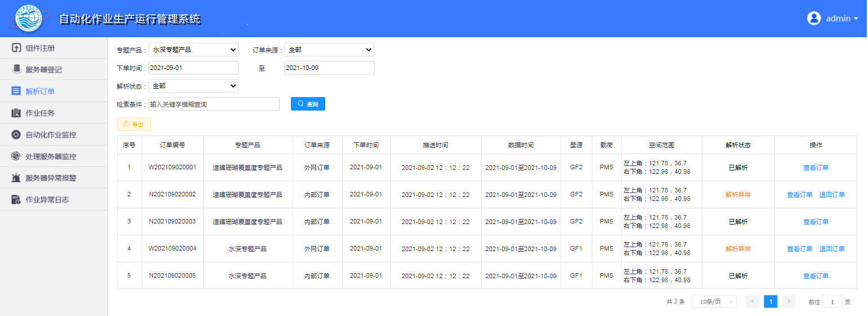Open the 10条/页 page size selector
Viewport: 868px width, 316px height.
714,302
